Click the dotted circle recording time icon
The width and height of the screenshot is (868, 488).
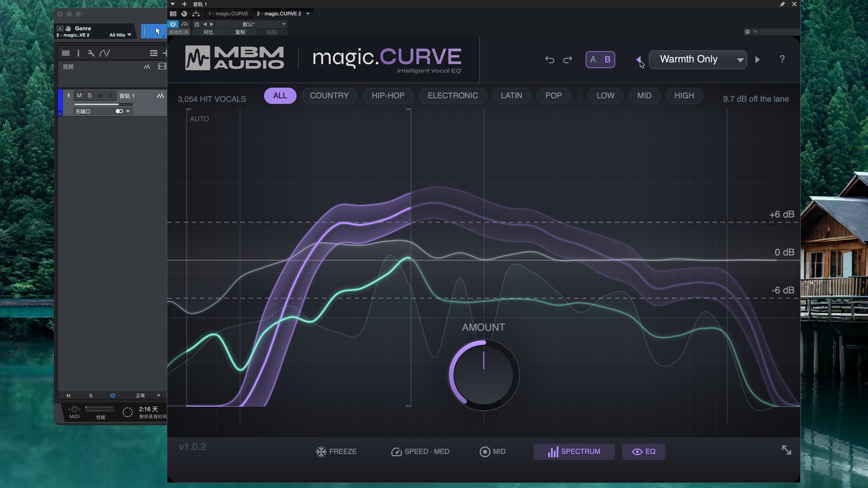(x=127, y=412)
